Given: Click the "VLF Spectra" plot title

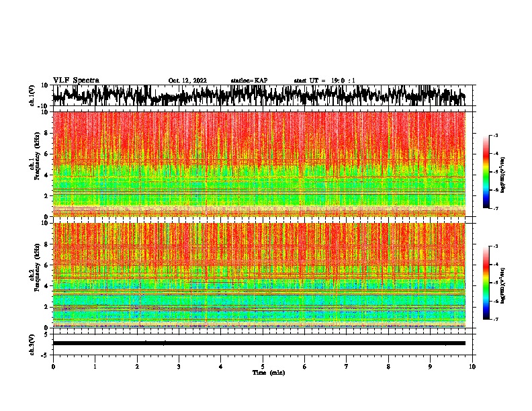Looking at the screenshot, I should tap(76, 81).
